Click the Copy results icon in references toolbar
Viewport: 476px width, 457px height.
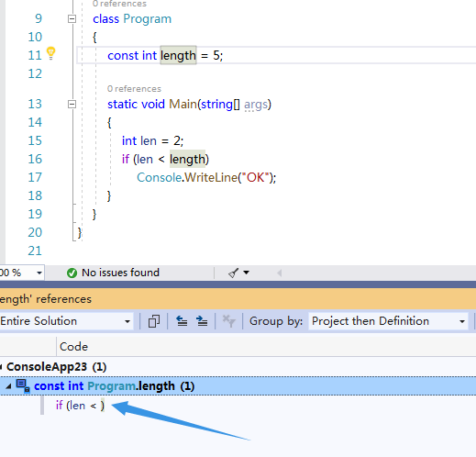(154, 321)
